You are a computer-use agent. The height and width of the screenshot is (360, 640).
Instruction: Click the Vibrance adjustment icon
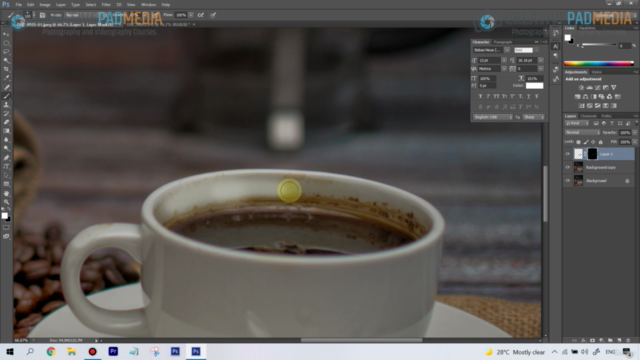tap(613, 88)
